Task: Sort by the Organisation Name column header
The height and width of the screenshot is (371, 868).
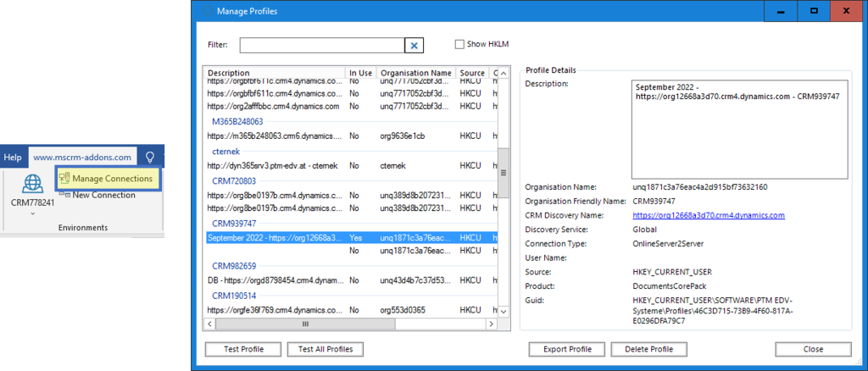Action: click(x=415, y=73)
